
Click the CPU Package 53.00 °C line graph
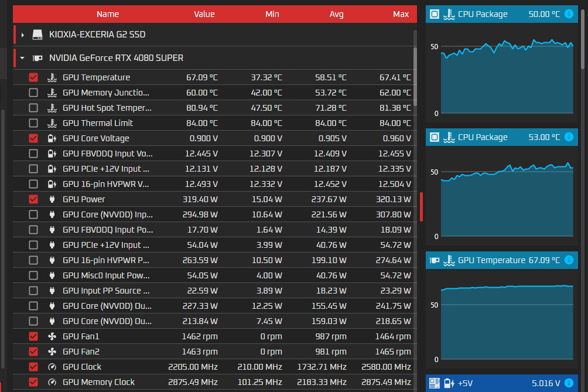click(507, 199)
